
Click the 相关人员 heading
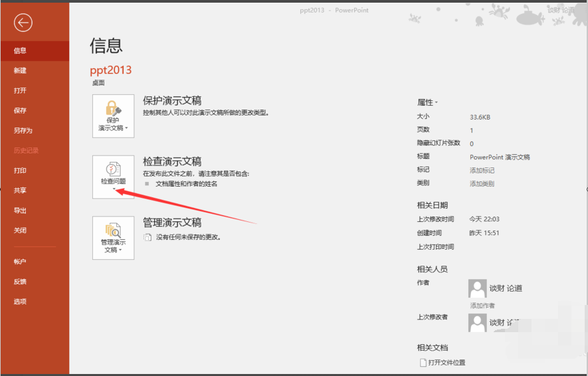coord(433,269)
